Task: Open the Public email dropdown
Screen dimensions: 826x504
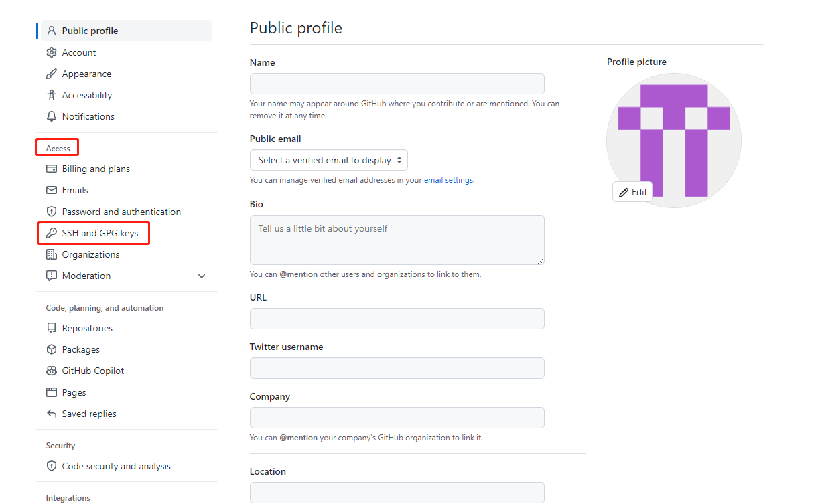Action: click(x=329, y=160)
